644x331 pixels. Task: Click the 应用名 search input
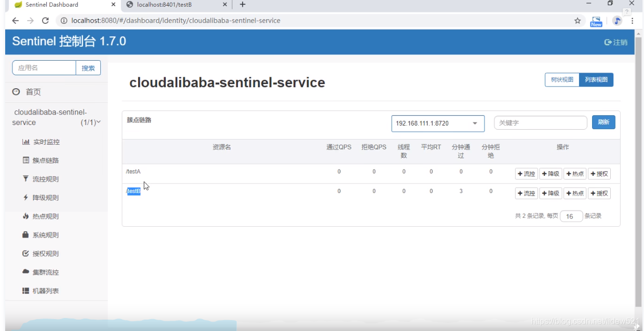(x=44, y=68)
